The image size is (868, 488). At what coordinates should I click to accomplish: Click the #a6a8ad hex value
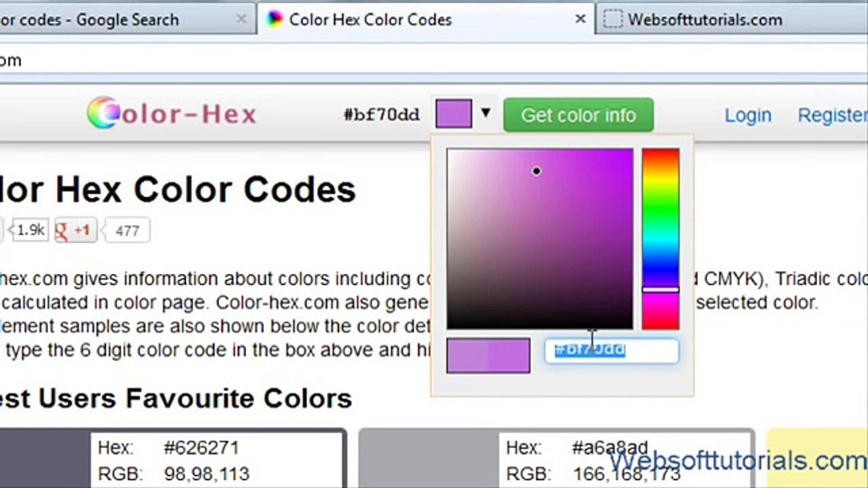point(610,447)
